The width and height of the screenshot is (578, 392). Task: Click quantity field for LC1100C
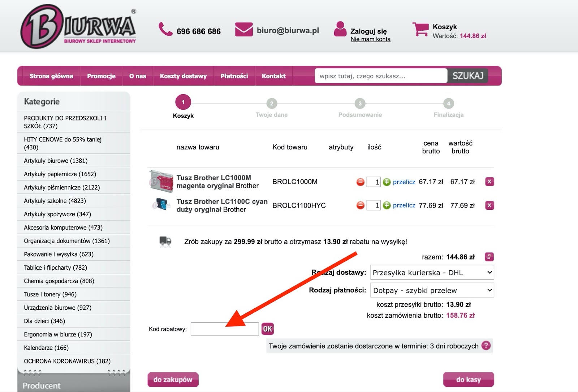click(374, 205)
